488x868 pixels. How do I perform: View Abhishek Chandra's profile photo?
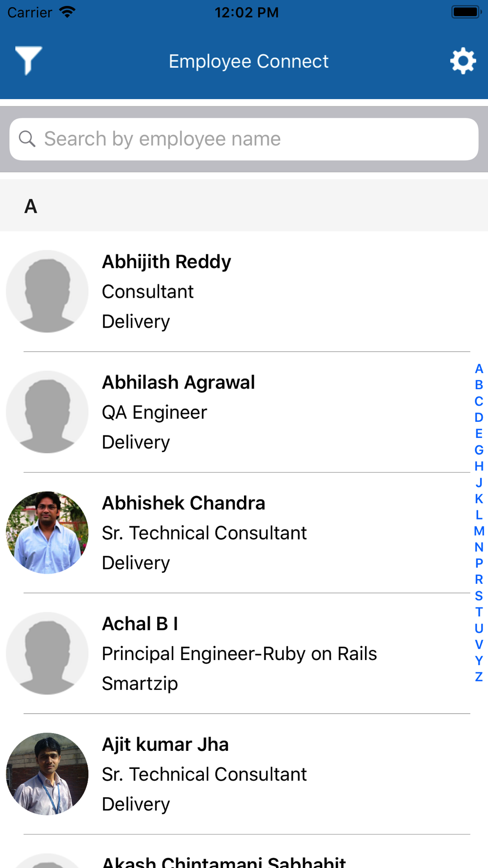(47, 533)
